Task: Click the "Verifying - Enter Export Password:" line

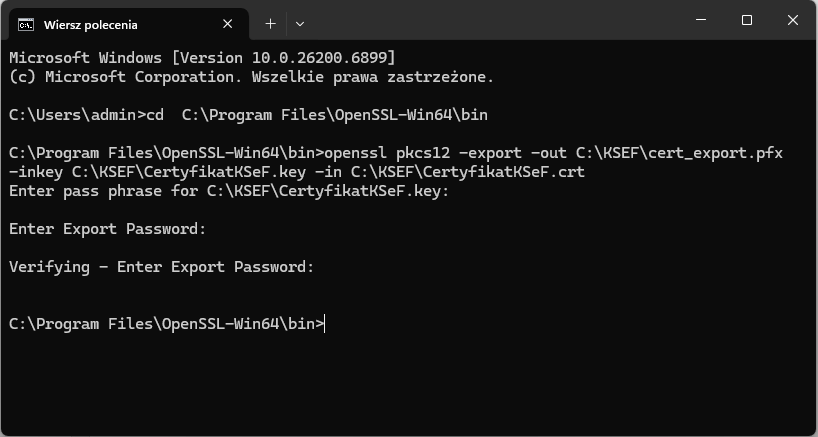Action: point(161,267)
